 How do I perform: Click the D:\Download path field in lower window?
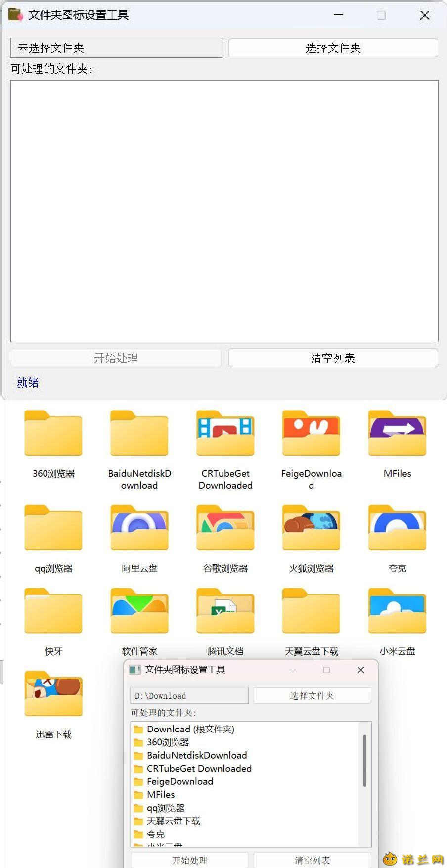coord(189,696)
